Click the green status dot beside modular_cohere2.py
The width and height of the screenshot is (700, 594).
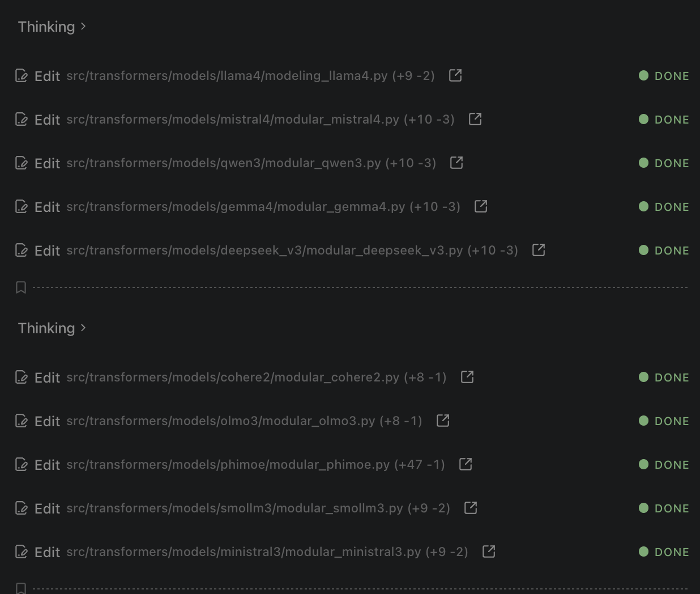pos(643,376)
